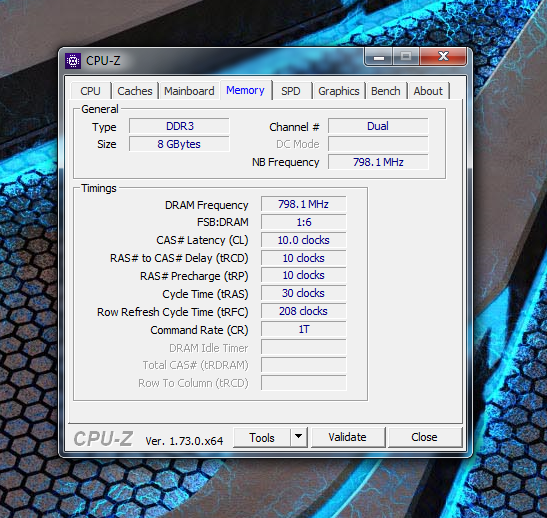The height and width of the screenshot is (518, 547).
Task: Click the 'CAS# Latency (CL)' label
Action: (202, 240)
